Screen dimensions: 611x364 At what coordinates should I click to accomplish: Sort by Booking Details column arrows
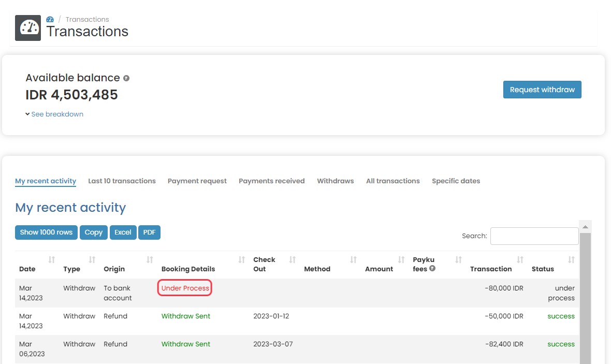(242, 260)
